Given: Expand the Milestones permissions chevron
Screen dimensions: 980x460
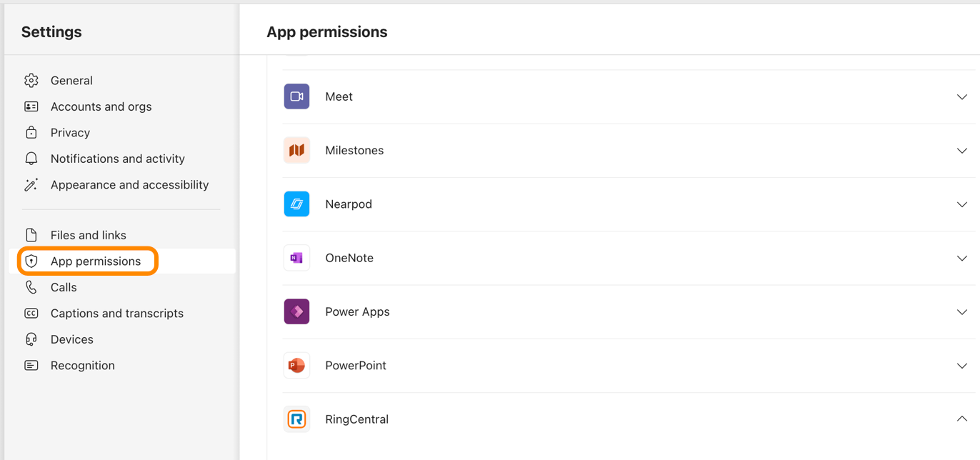Looking at the screenshot, I should tap(962, 151).
